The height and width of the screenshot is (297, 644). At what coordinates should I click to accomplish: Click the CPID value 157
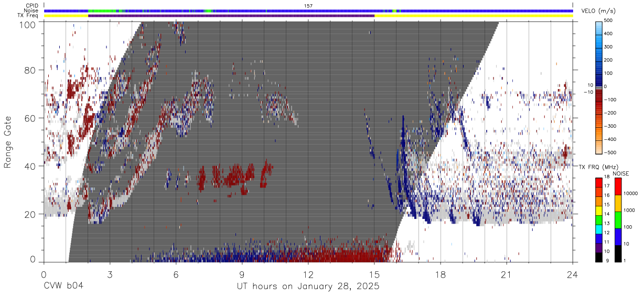(308, 6)
